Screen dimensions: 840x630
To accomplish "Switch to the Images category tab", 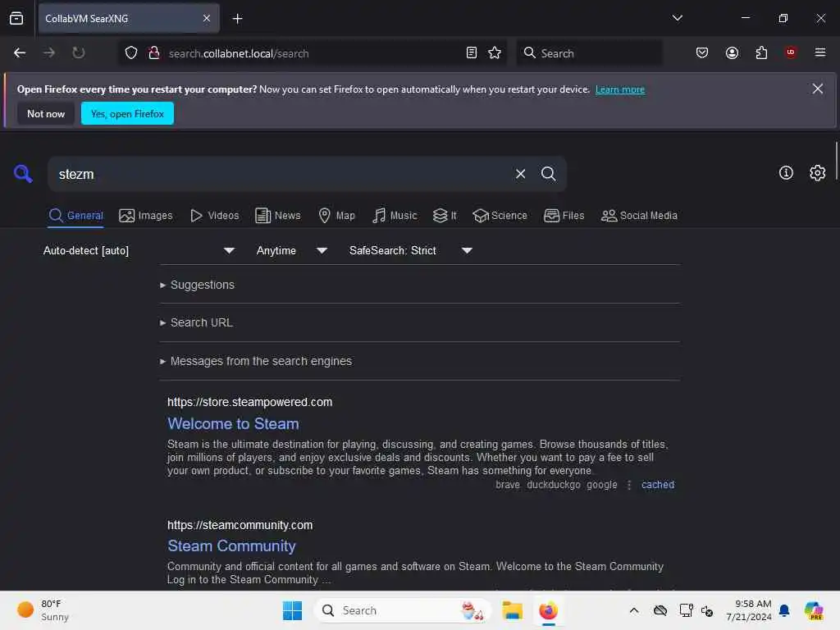I will pyautogui.click(x=146, y=216).
